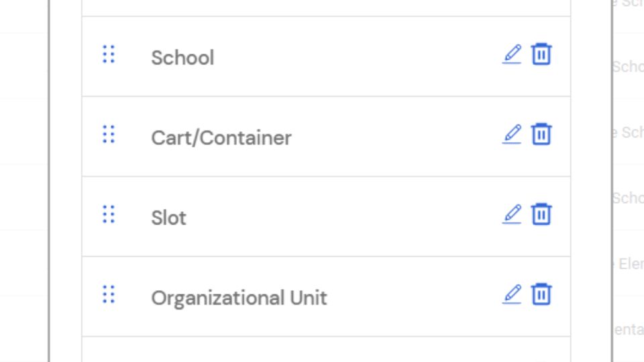Click the Slot name text

pyautogui.click(x=168, y=218)
